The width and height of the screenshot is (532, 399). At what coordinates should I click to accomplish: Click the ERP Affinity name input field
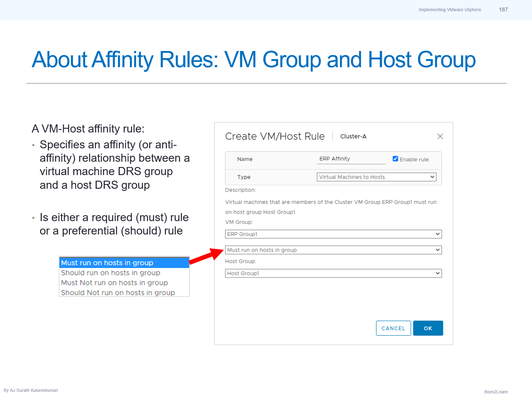pos(351,159)
